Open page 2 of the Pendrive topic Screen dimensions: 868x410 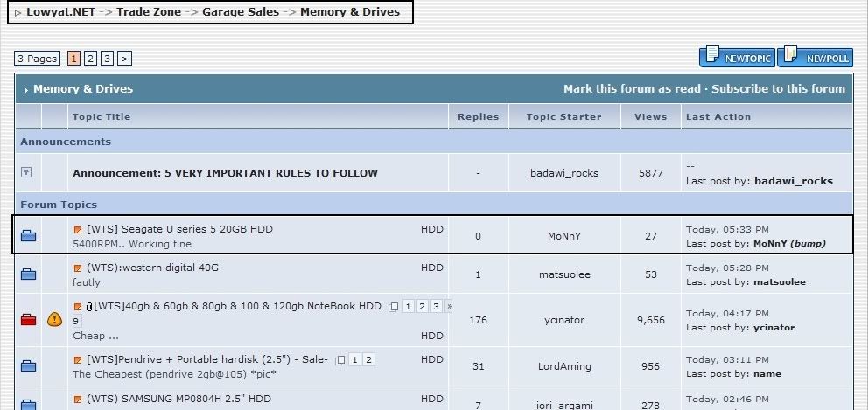(368, 359)
